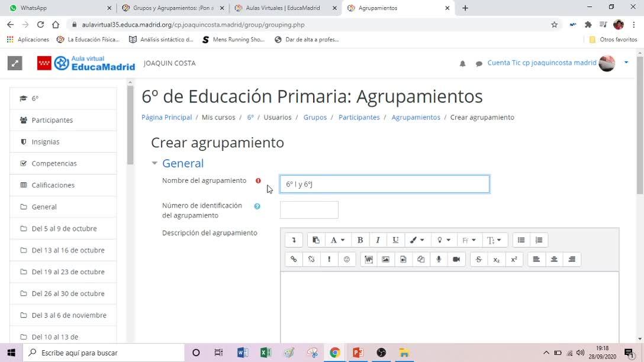Toggle the editor toolbar expand arrow button

point(294,240)
